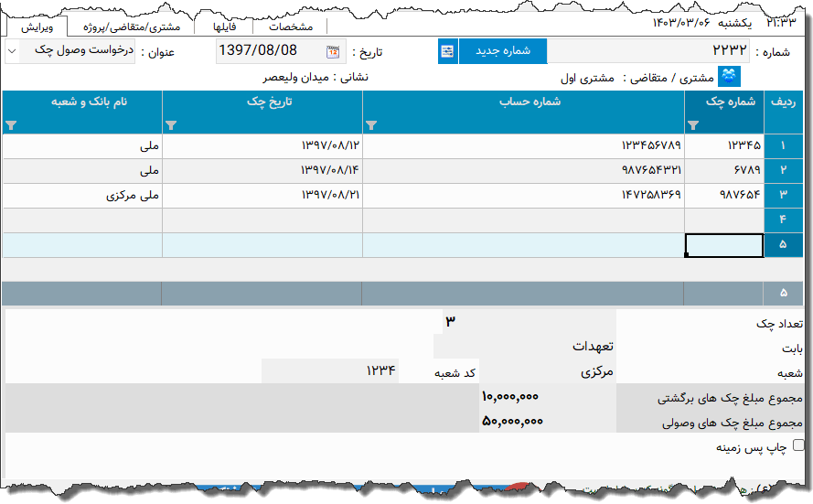Select row header ۲
Viewport: 813px width, 504px height.
click(x=783, y=171)
